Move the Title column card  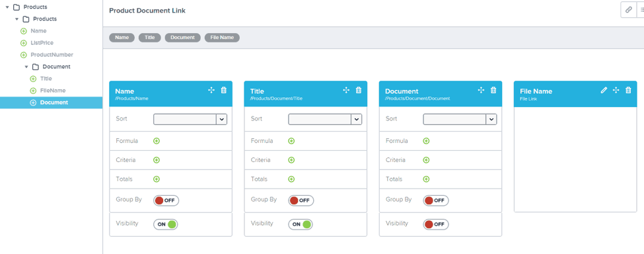click(x=346, y=90)
